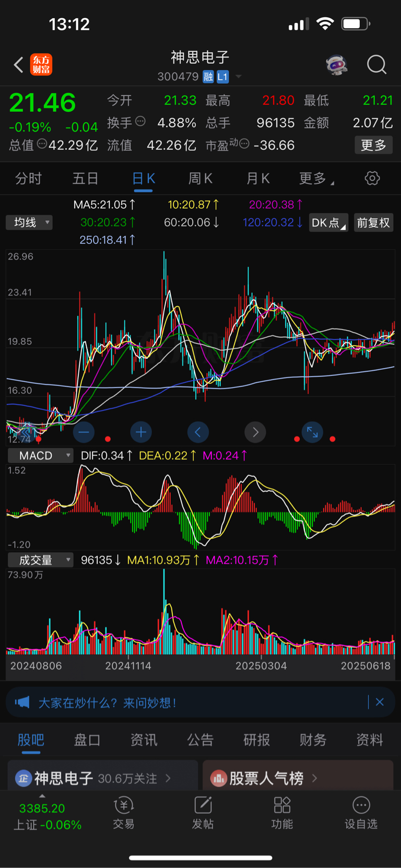
Task: Open the 东方财富 logo
Action: pos(41,65)
